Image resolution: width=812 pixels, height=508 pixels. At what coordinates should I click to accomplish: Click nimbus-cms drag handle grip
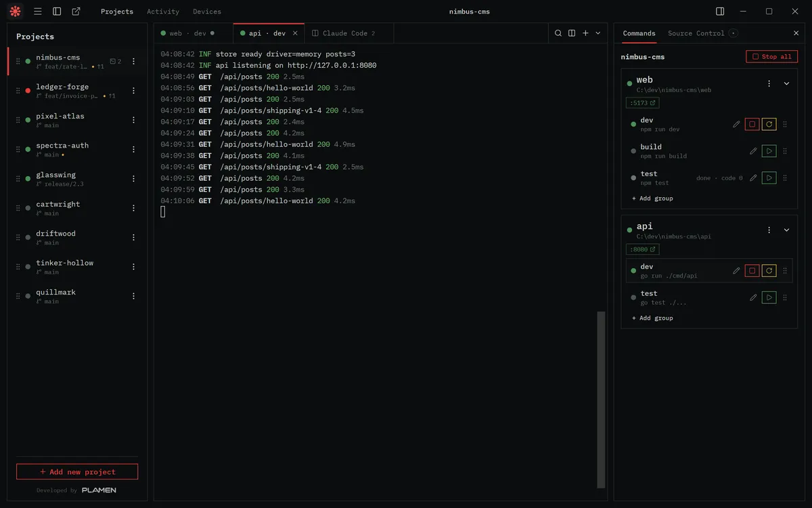tap(18, 62)
